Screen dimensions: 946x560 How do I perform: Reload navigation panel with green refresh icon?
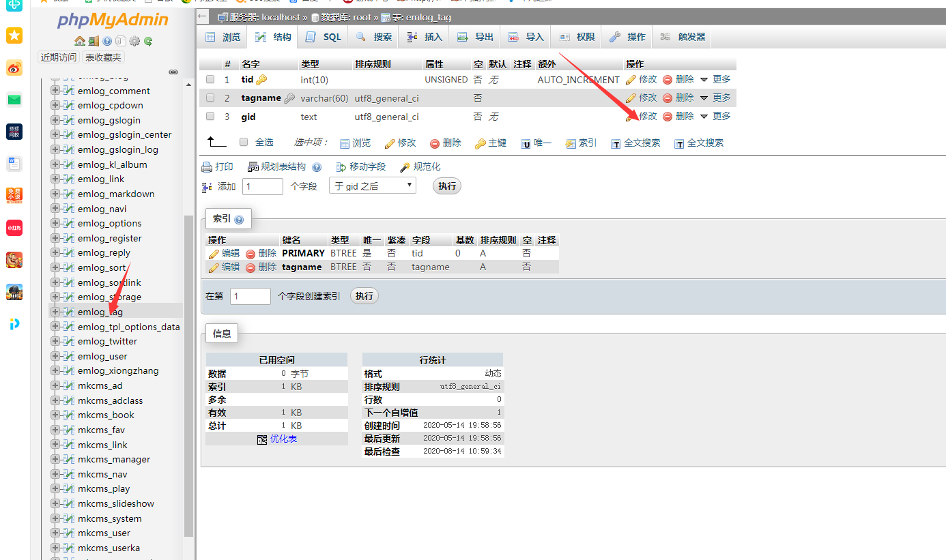point(148,41)
